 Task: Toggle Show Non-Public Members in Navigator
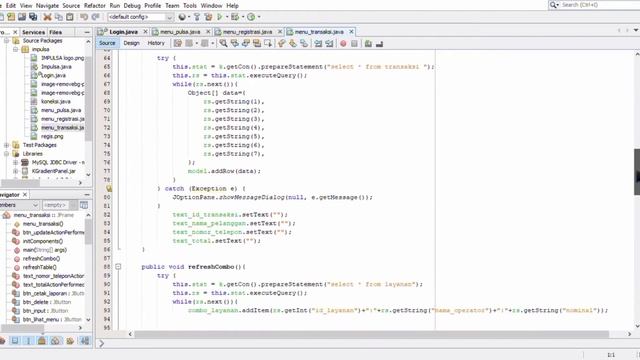click(x=42, y=340)
